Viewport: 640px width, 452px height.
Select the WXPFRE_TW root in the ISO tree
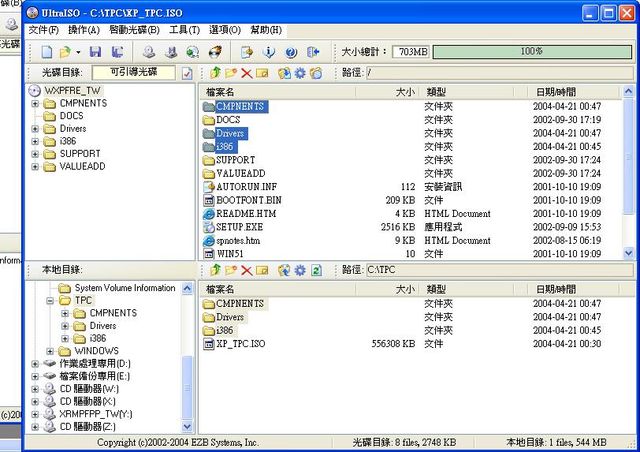pyautogui.click(x=72, y=91)
